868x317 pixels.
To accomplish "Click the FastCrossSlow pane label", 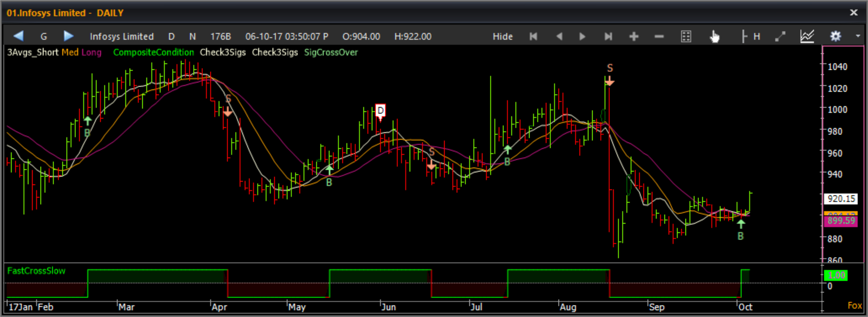I will 36,271.
